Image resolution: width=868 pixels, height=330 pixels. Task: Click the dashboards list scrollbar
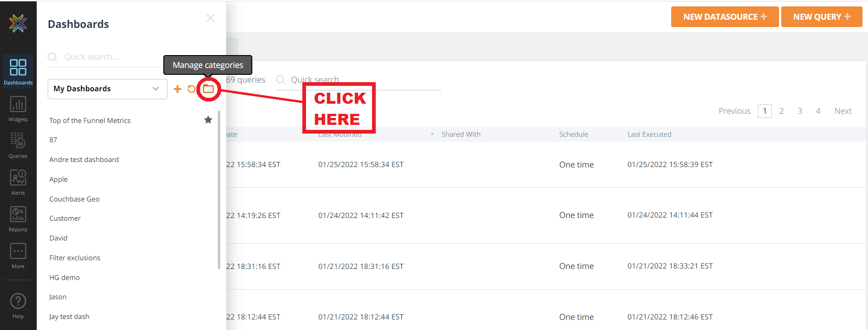(x=219, y=189)
